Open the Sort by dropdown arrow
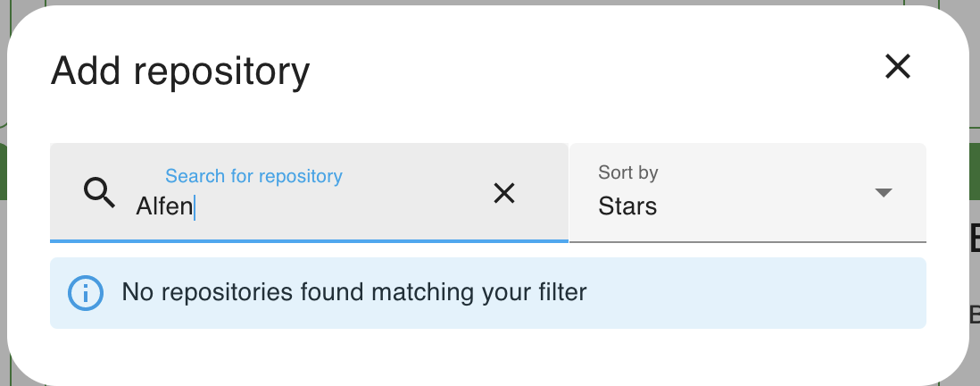980x386 pixels. [883, 193]
